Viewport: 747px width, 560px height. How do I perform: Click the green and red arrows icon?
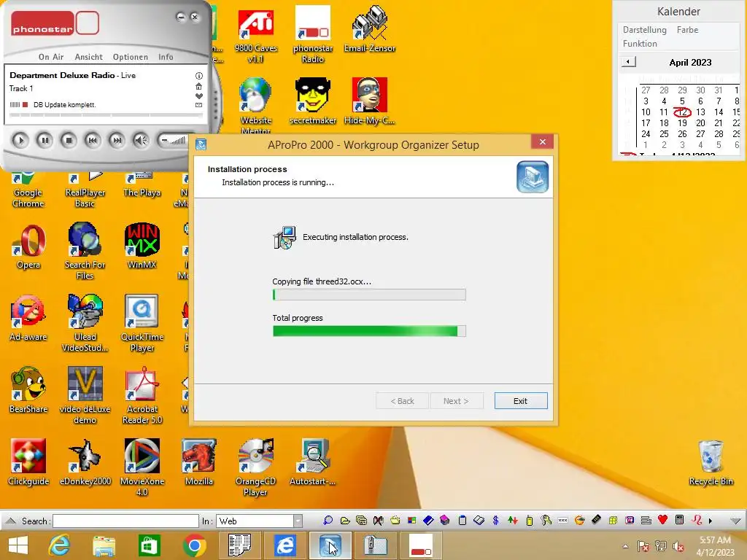(x=513, y=521)
